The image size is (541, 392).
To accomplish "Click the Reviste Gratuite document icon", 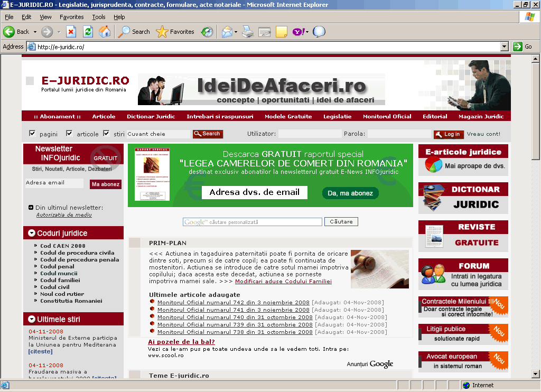I will pos(434,236).
